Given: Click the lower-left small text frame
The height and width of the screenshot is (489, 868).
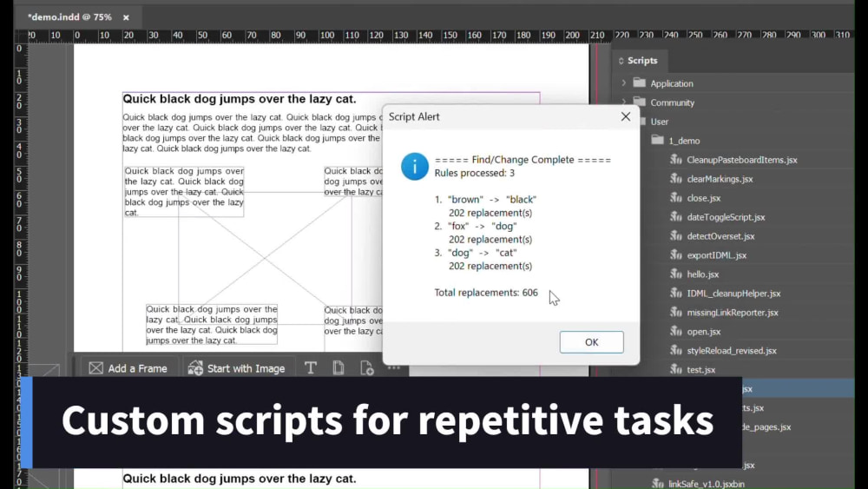Looking at the screenshot, I should point(212,325).
